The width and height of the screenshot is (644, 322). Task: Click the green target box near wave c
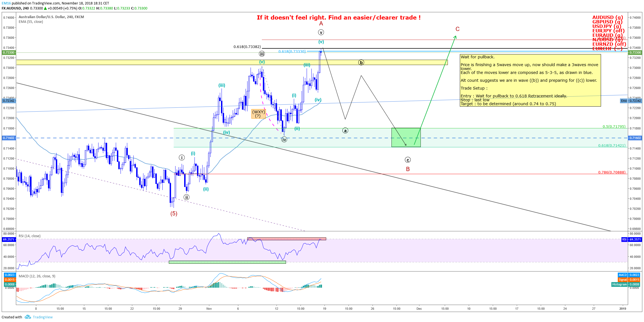click(x=406, y=137)
